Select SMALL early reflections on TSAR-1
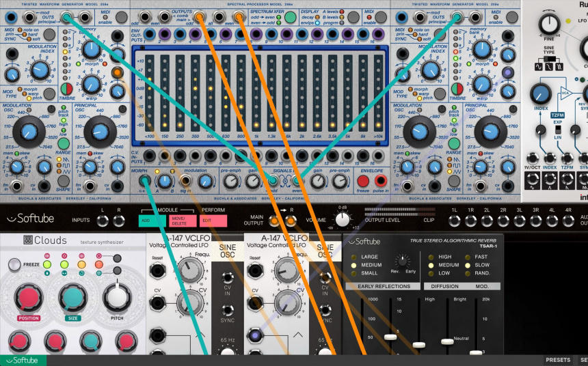The width and height of the screenshot is (588, 366). [x=353, y=273]
